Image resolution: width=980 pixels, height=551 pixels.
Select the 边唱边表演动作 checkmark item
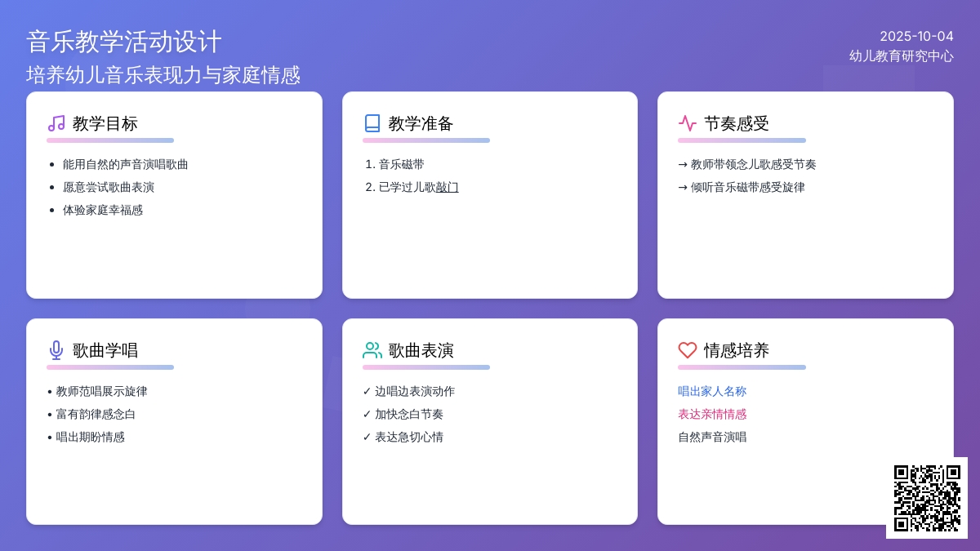coord(409,391)
